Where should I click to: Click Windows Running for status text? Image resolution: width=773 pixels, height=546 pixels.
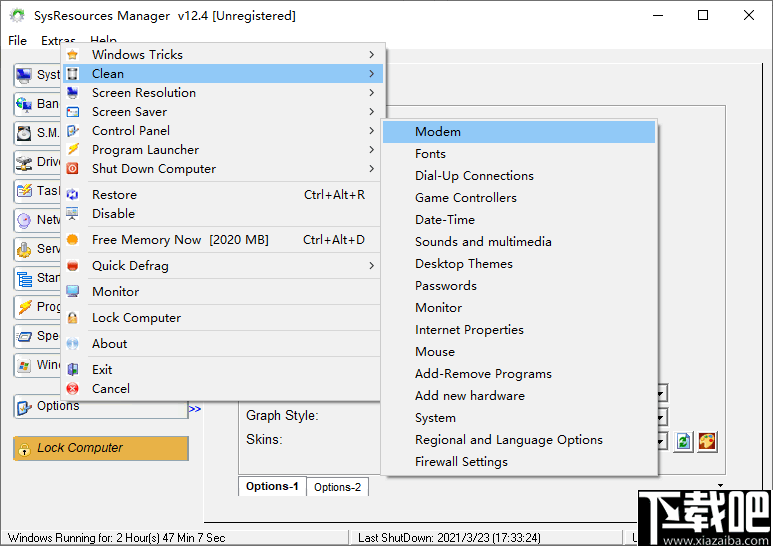[x=116, y=538]
